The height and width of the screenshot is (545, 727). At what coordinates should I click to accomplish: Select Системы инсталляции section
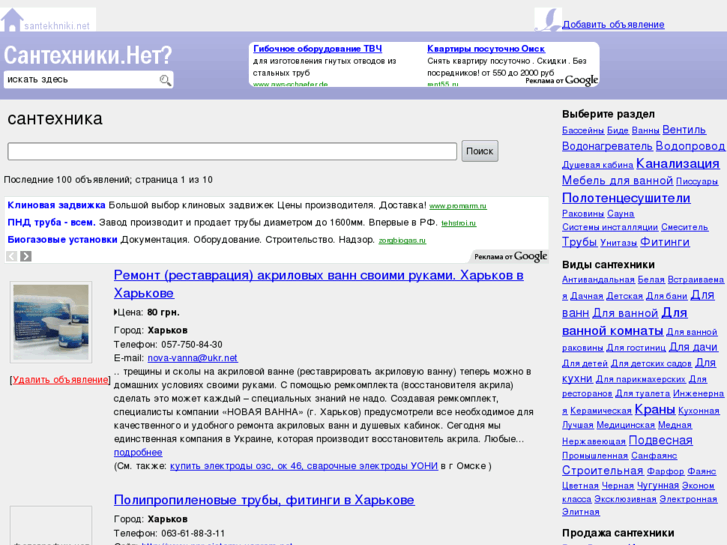[x=610, y=227]
